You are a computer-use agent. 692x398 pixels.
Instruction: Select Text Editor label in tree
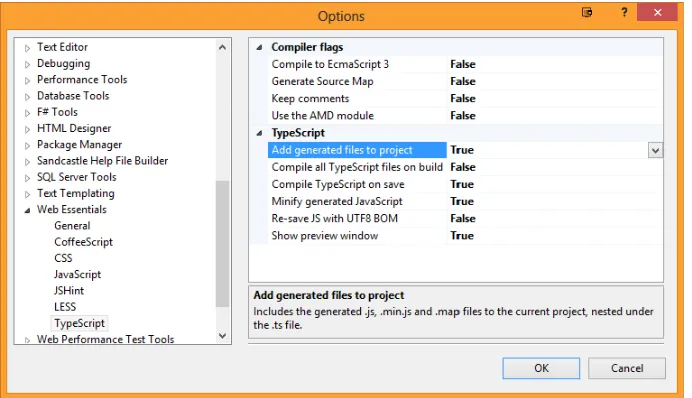(x=62, y=47)
